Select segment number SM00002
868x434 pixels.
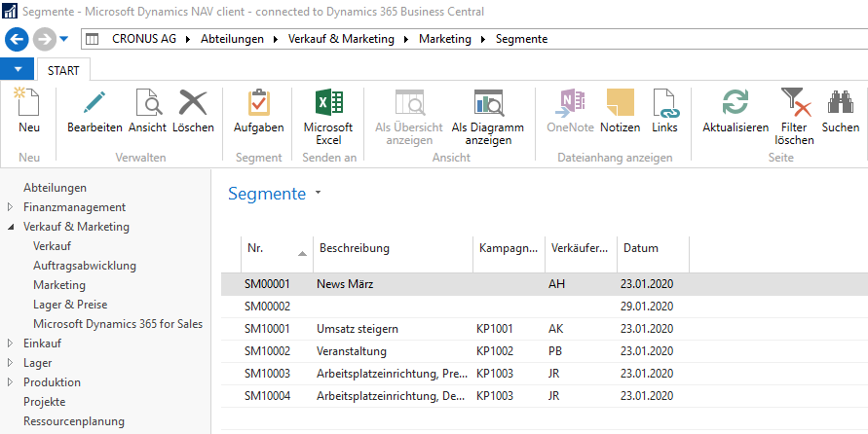tap(267, 307)
